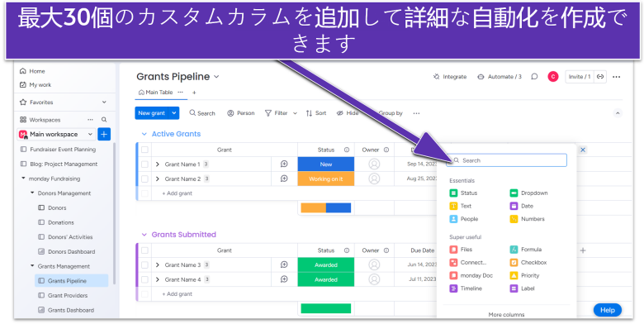Change Grant Name 3 Awarded status
644x324 pixels.
point(326,264)
